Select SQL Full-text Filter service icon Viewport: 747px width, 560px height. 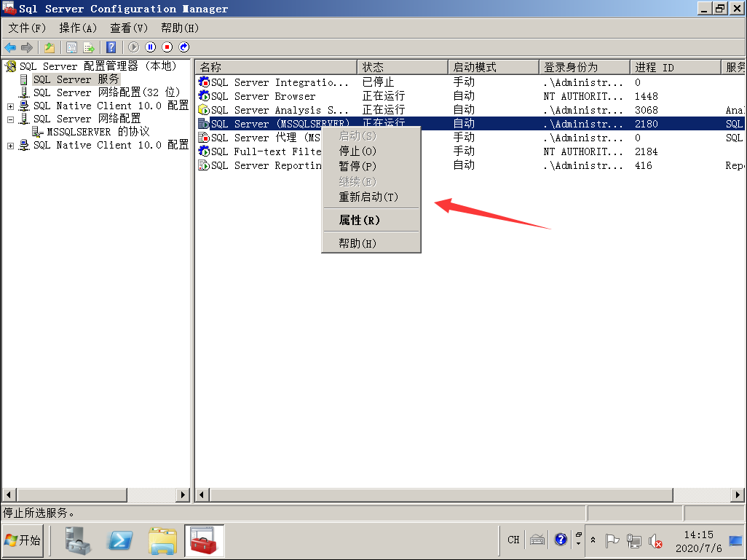(204, 151)
